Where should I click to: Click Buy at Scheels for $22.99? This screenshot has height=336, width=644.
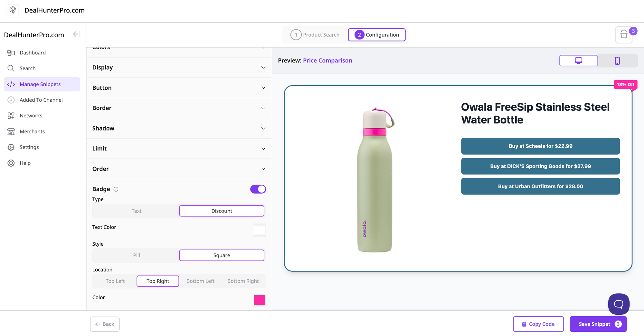540,146
